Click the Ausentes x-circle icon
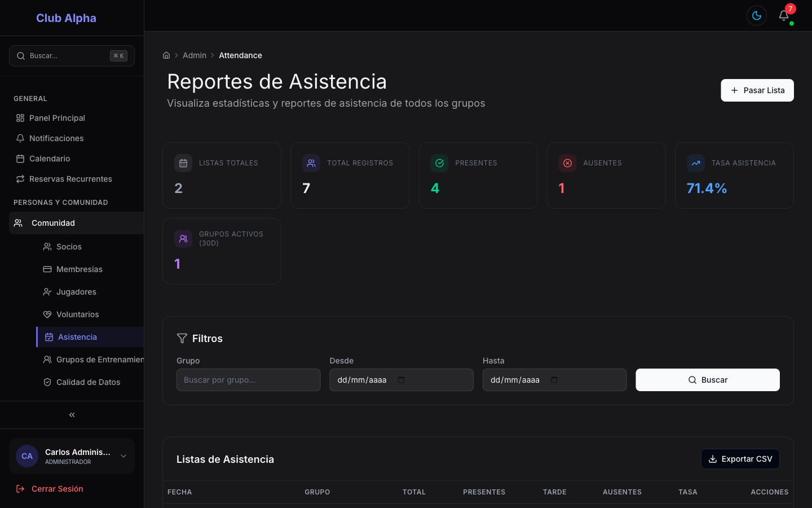The height and width of the screenshot is (508, 812). [568, 163]
